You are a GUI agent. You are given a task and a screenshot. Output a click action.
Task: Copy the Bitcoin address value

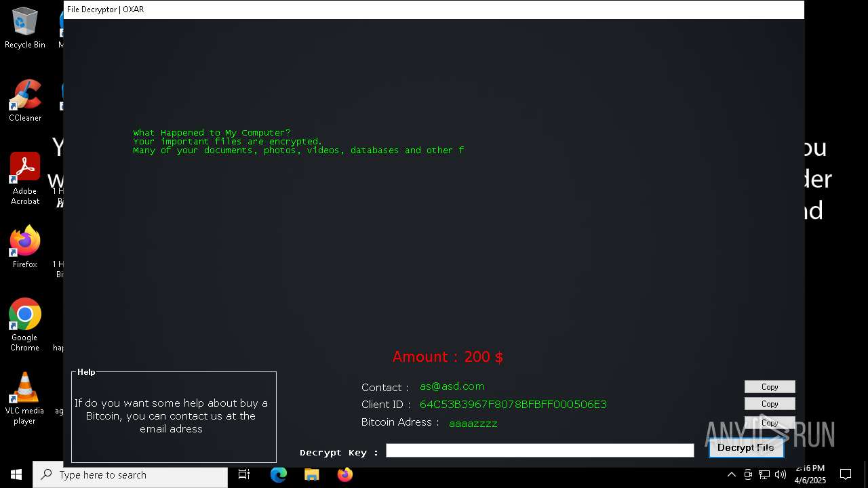coord(770,422)
